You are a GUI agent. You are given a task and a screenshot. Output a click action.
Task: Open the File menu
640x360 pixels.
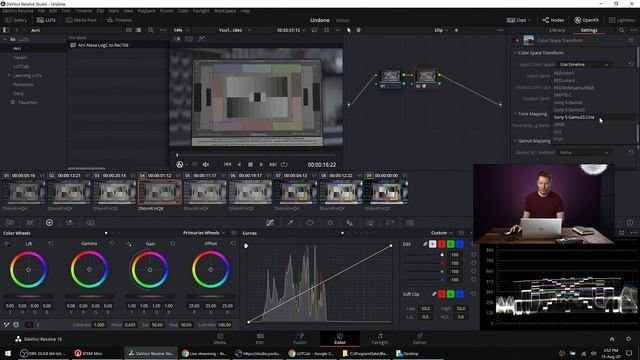pos(41,11)
